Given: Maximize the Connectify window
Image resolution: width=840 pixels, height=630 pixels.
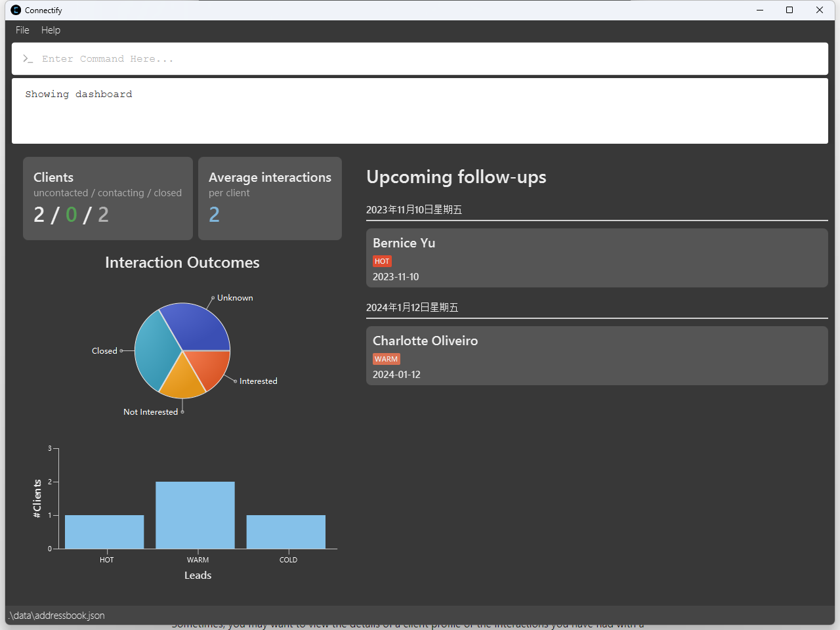Looking at the screenshot, I should pyautogui.click(x=789, y=10).
